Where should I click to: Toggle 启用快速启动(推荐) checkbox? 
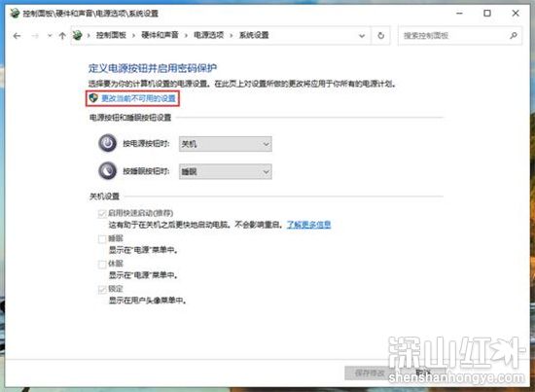[x=102, y=214]
